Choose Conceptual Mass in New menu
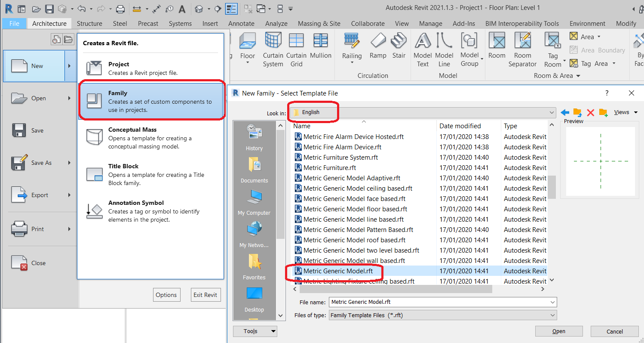Viewport: 644px width, 343px height. (x=150, y=138)
